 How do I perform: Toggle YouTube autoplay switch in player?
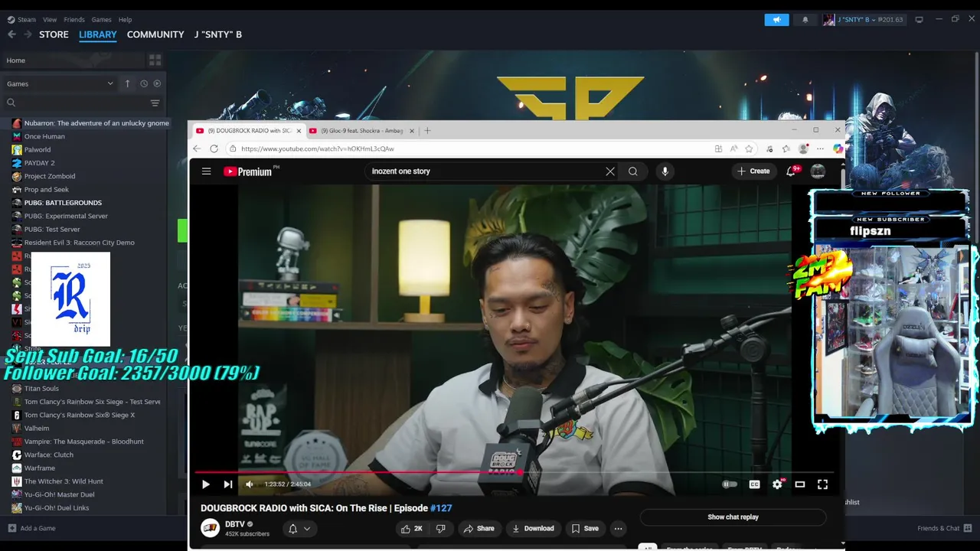(730, 484)
